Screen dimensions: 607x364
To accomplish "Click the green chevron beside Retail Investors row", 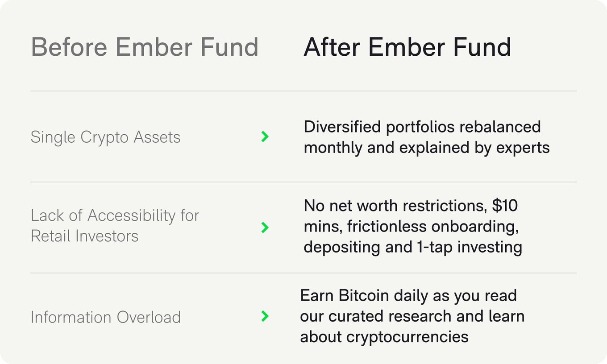I will coord(265,227).
